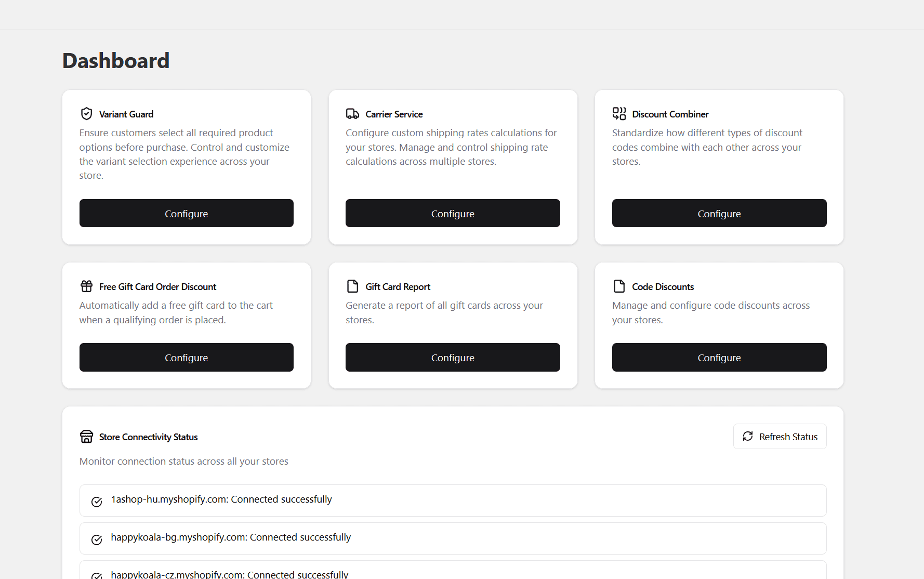The image size is (924, 579).
Task: Select 'Monitor connection status across all your stores'
Action: 184,462
